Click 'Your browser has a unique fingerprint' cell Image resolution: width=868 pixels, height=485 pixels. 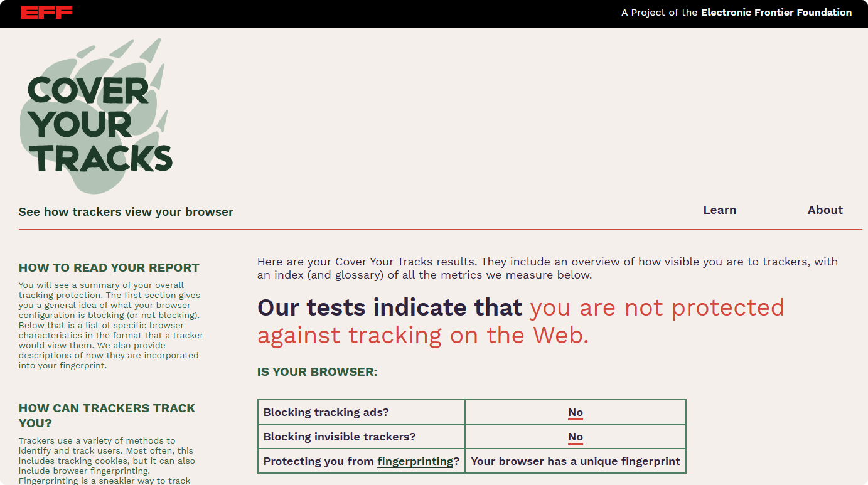pos(576,461)
